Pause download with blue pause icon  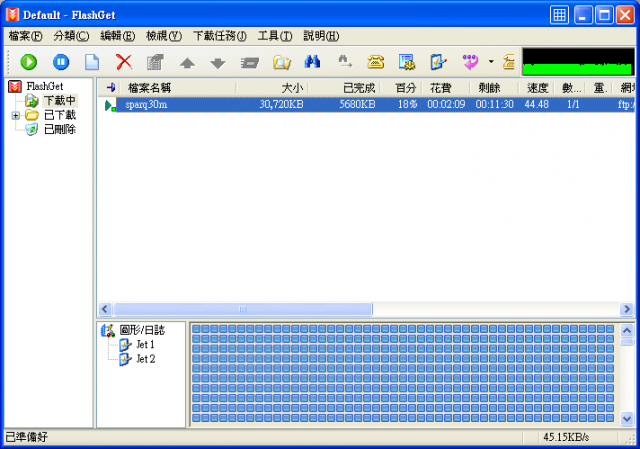point(61,62)
